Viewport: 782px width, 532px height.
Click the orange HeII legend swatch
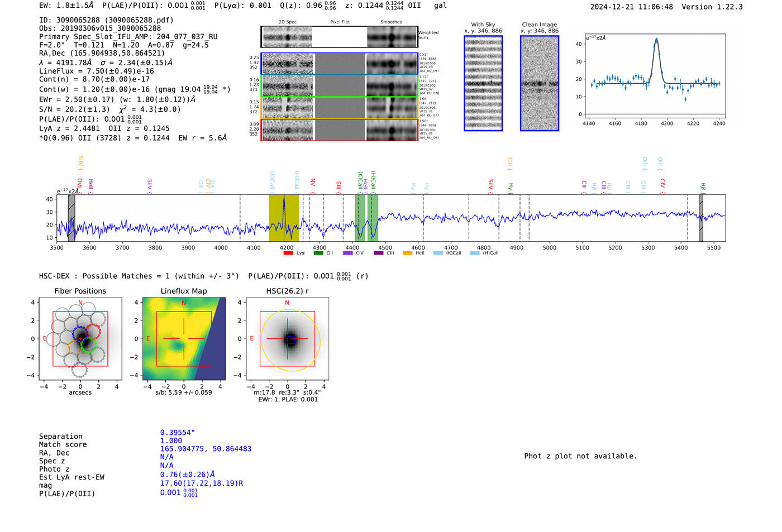[x=408, y=253]
